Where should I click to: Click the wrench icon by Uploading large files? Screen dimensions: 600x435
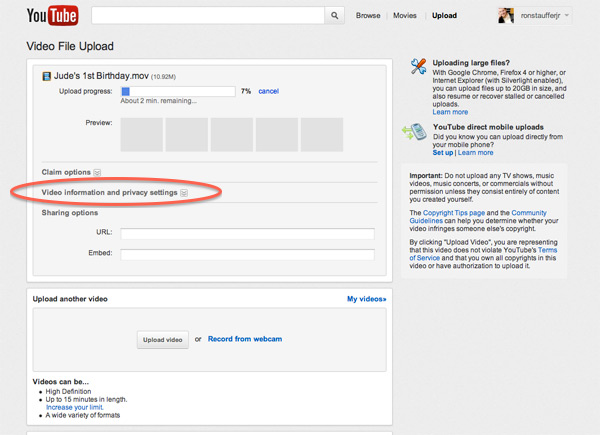(x=418, y=67)
